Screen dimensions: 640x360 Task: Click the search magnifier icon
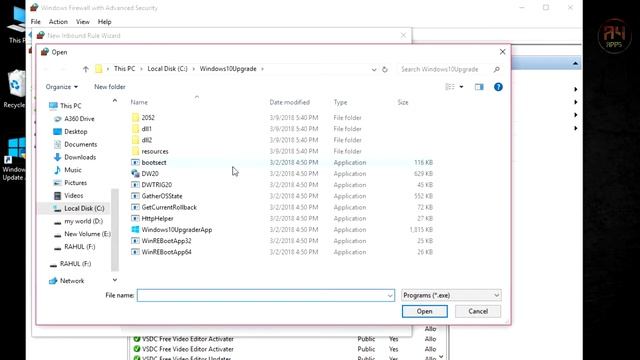point(496,69)
